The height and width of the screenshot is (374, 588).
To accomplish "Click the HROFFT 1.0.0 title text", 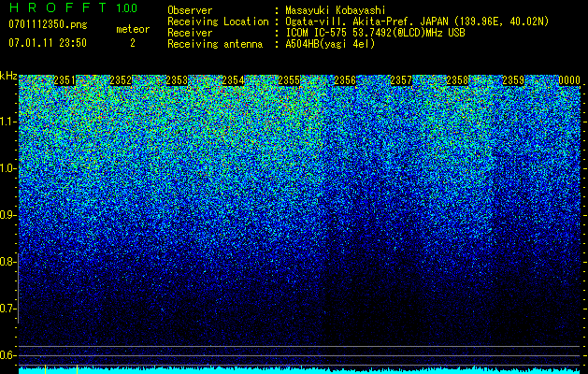I will coord(73,7).
